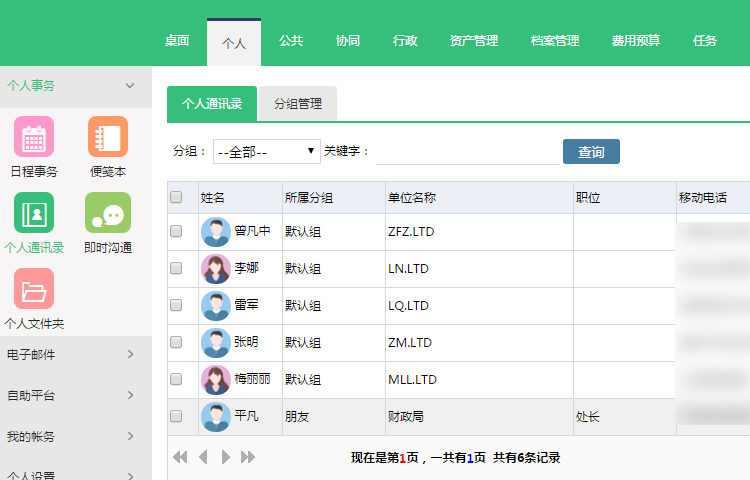Tick the checkbox for 曾凡中
Image resolution: width=750 pixels, height=480 pixels.
point(176,232)
